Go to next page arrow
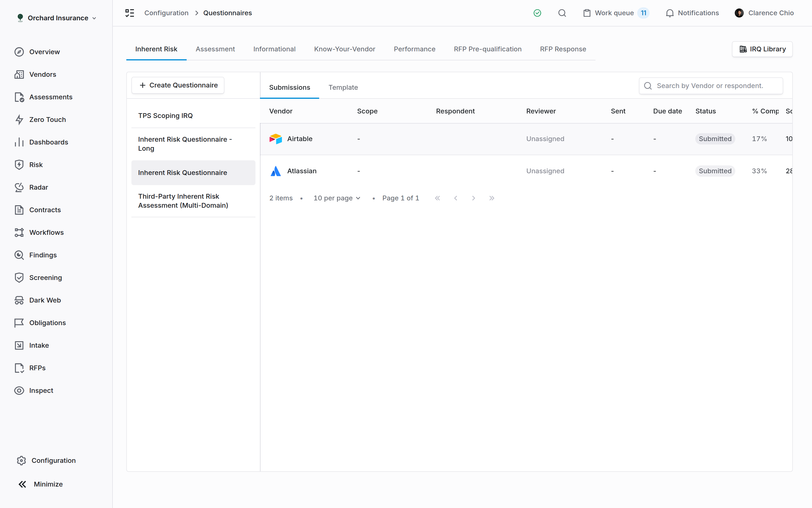Viewport: 812px width, 508px height. (473, 198)
